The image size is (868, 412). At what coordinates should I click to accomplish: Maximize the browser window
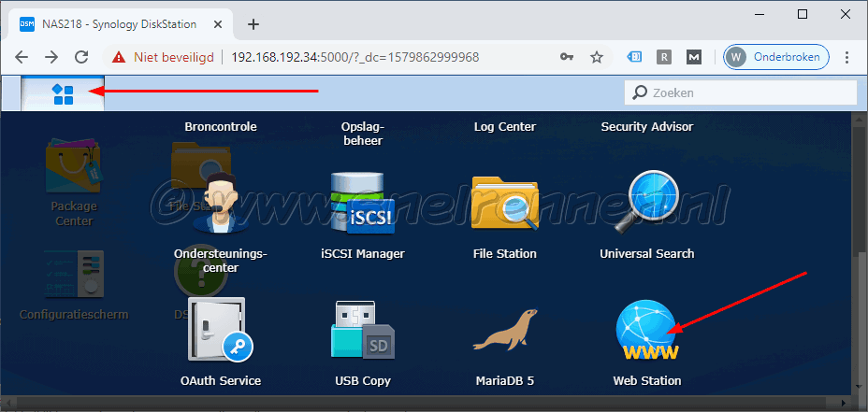803,15
